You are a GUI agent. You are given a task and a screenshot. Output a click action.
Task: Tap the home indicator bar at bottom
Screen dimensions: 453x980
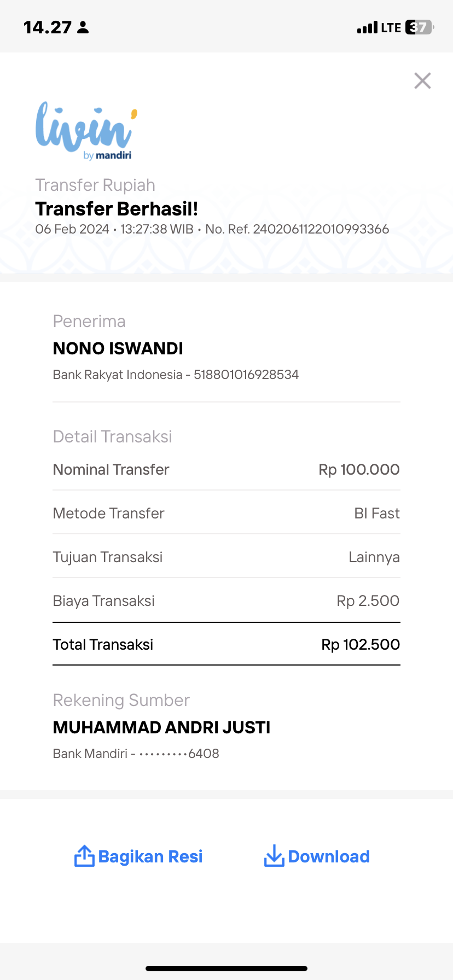click(226, 969)
